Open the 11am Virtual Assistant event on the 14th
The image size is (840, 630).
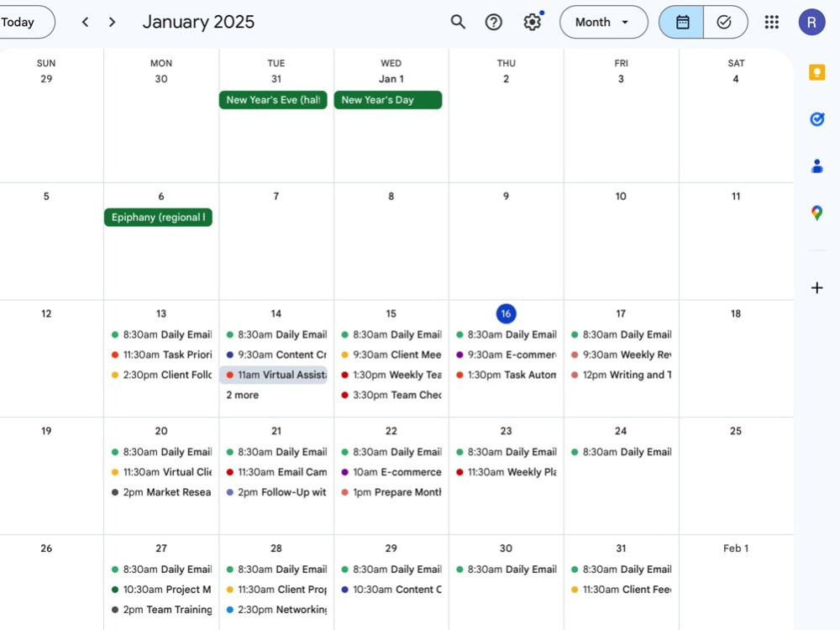(273, 375)
